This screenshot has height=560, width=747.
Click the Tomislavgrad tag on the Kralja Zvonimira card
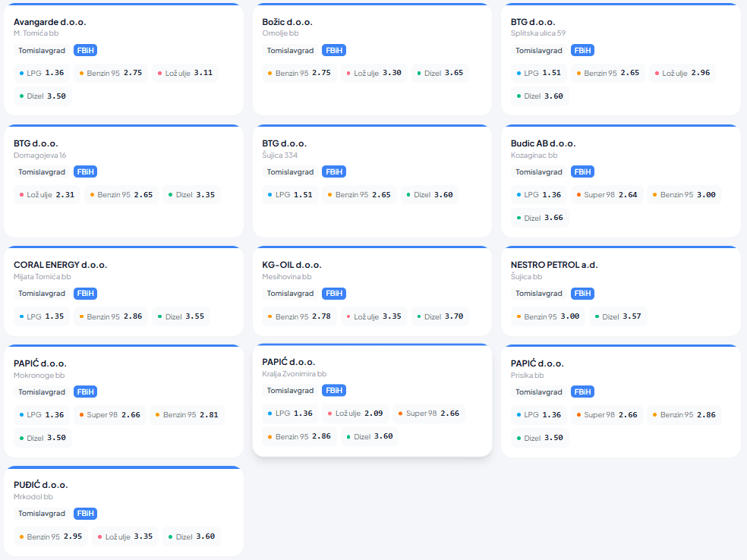point(290,391)
